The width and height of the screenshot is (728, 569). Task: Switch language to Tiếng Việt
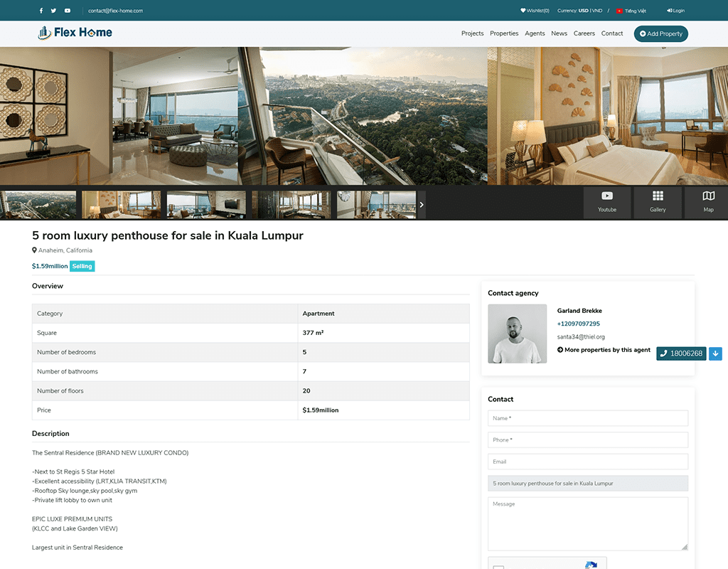631,11
